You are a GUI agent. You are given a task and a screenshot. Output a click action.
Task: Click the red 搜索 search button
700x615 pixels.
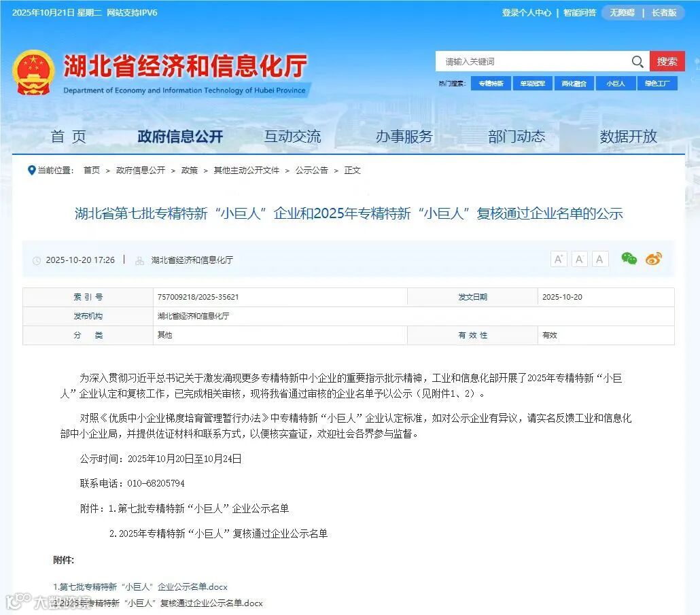point(667,61)
